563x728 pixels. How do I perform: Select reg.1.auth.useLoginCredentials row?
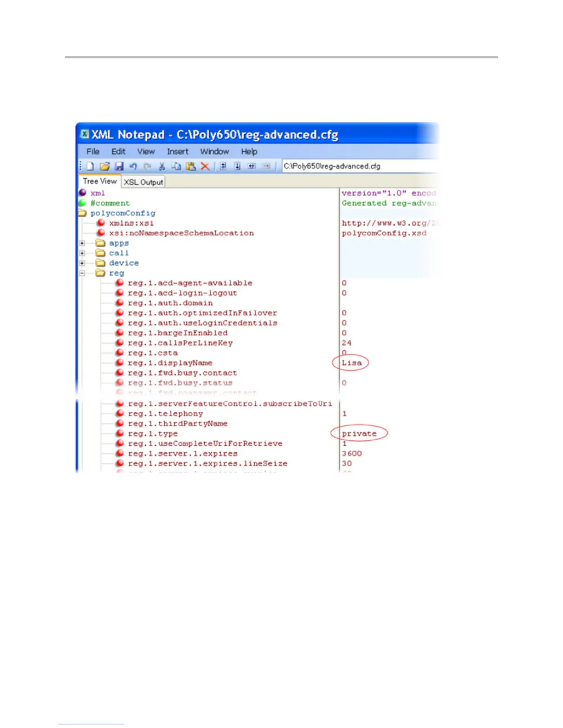[203, 323]
